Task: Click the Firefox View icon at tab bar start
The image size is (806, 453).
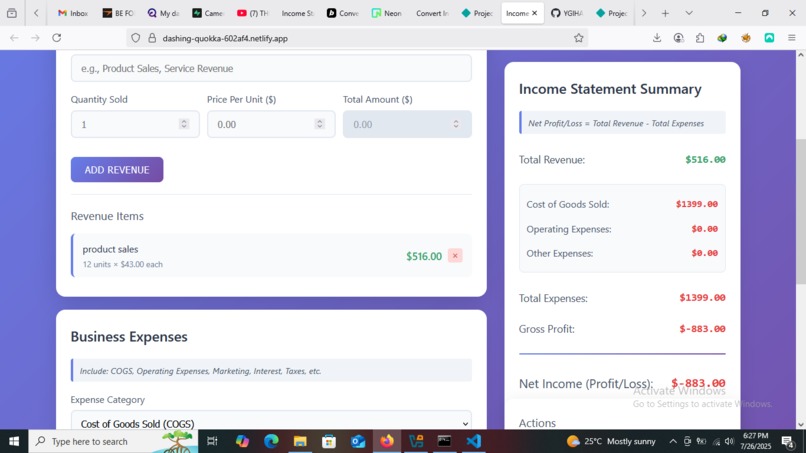Action: click(x=12, y=13)
